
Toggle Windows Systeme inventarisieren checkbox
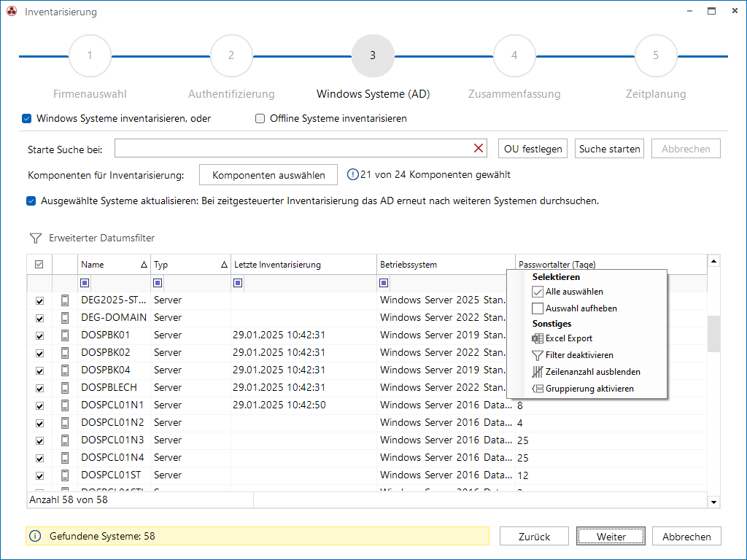(x=27, y=119)
